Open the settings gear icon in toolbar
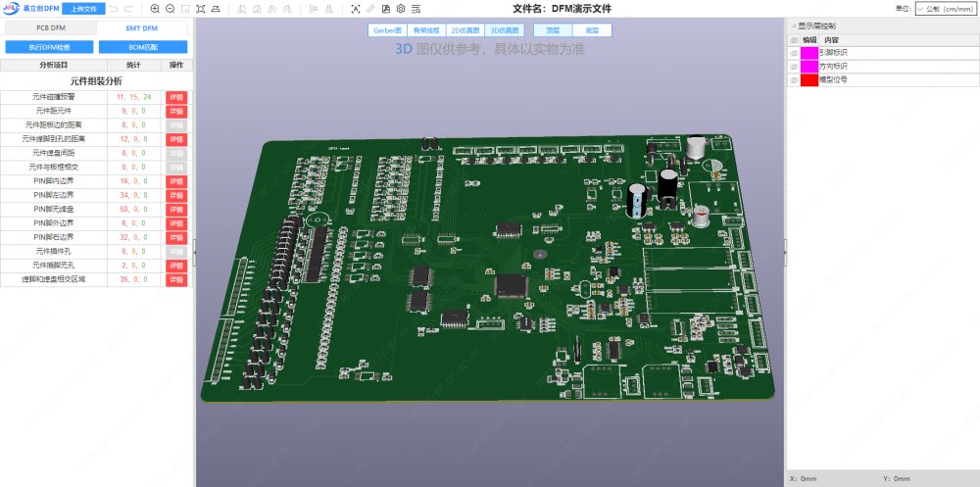 (400, 9)
